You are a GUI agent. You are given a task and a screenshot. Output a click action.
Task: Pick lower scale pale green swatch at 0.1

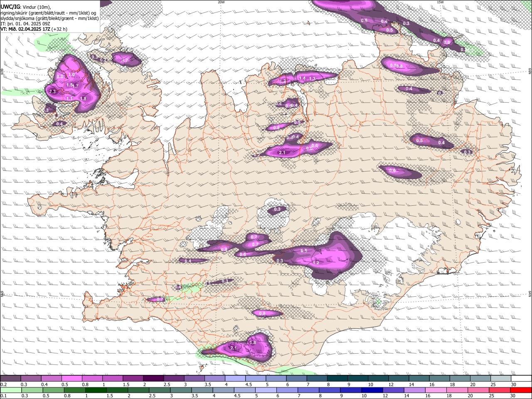pos(10,390)
